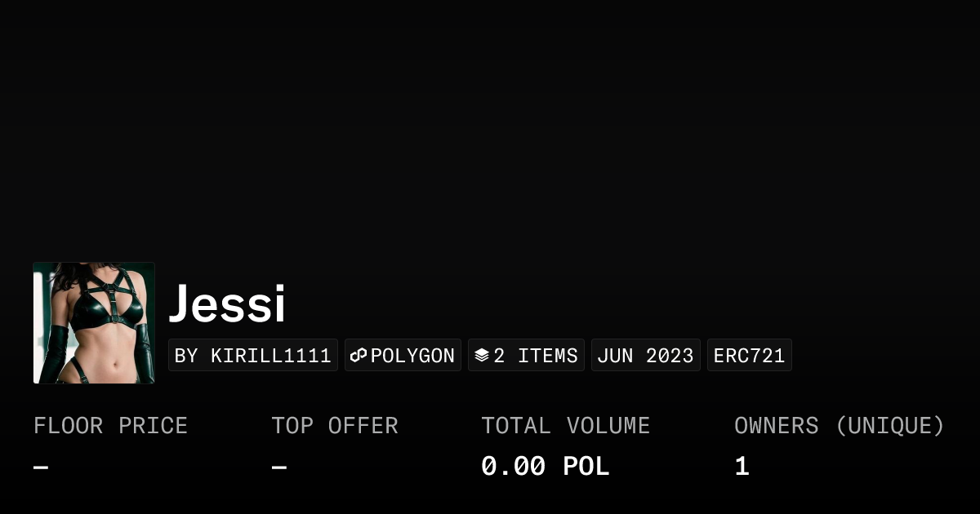Select the ERC721 token standard badge
Viewport: 980px width, 514px height.
[749, 355]
